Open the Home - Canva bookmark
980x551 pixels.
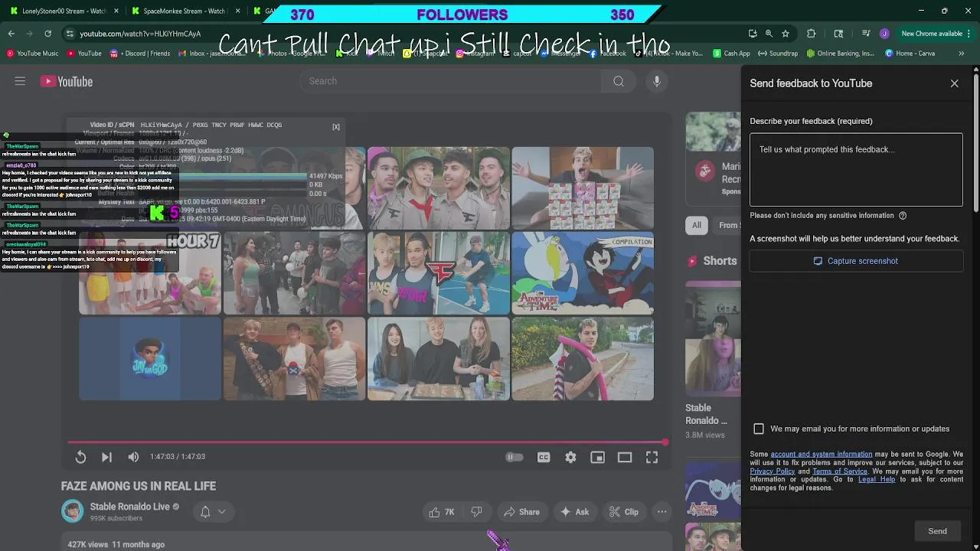point(910,54)
